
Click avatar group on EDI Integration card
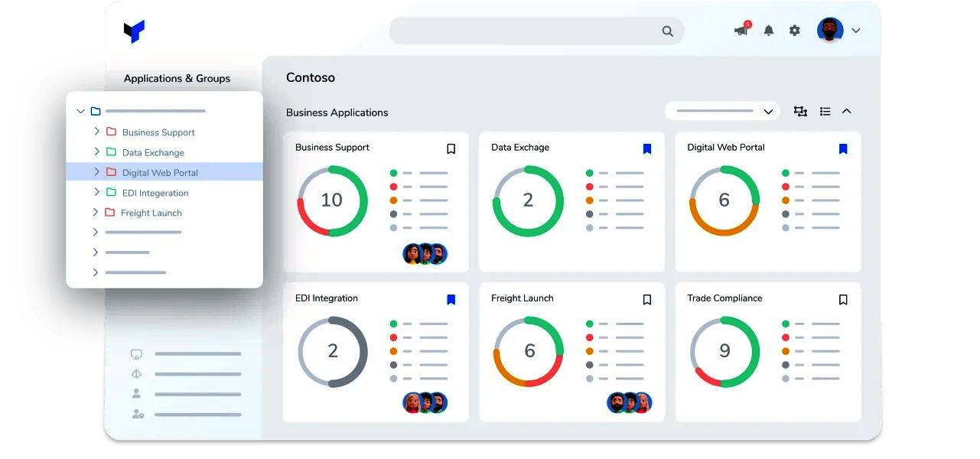point(425,402)
